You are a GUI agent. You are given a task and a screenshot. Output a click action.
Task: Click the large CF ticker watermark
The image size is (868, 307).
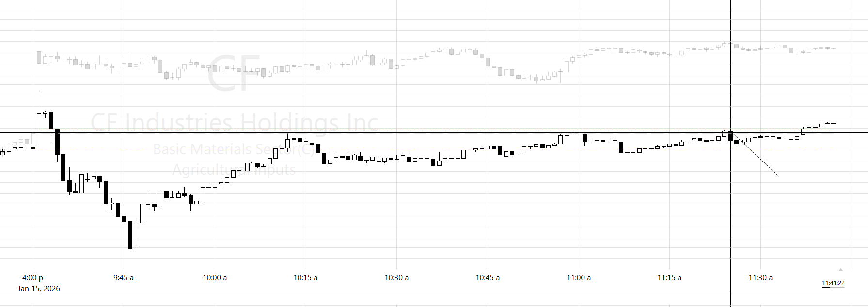point(234,73)
